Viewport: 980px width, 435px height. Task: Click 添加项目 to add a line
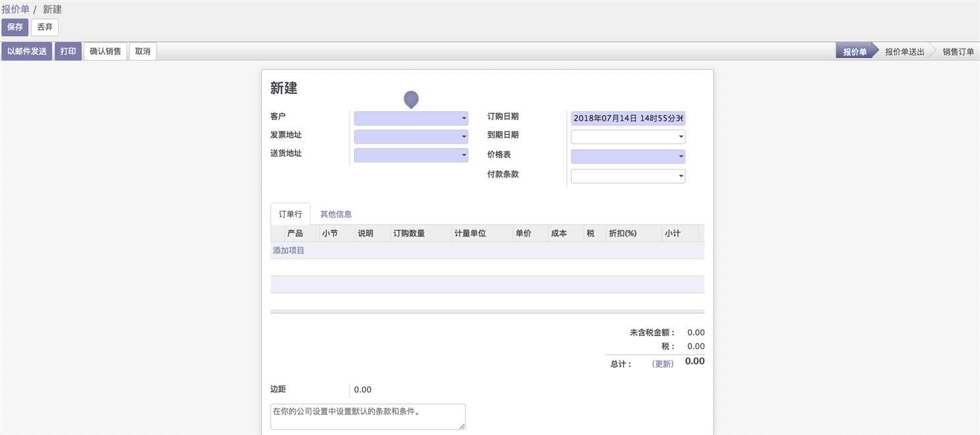point(289,250)
